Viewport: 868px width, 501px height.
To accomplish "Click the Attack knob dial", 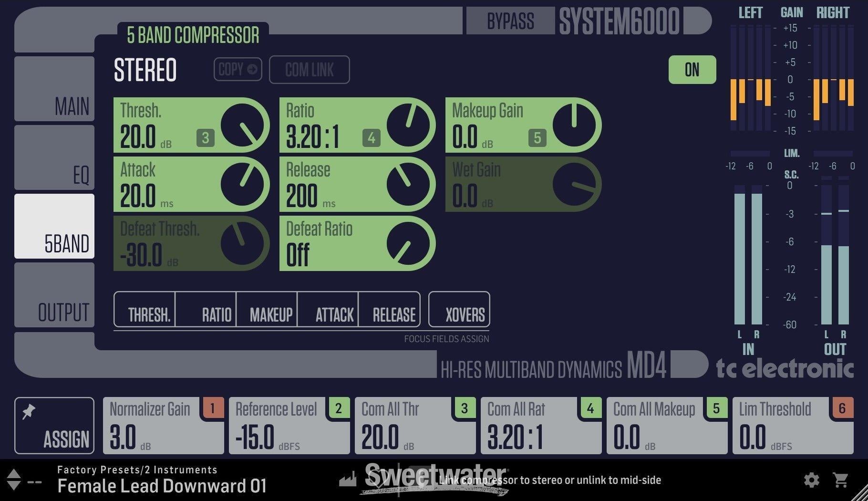I will 242,185.
